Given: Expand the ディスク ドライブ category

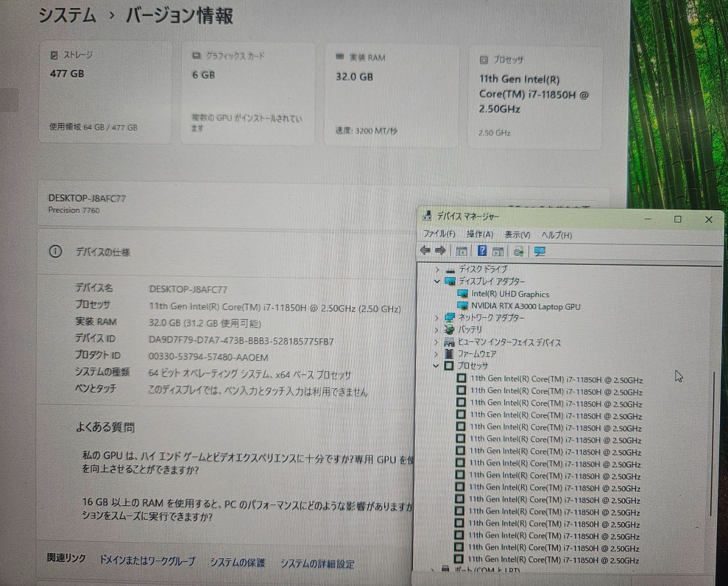Looking at the screenshot, I should tap(437, 269).
